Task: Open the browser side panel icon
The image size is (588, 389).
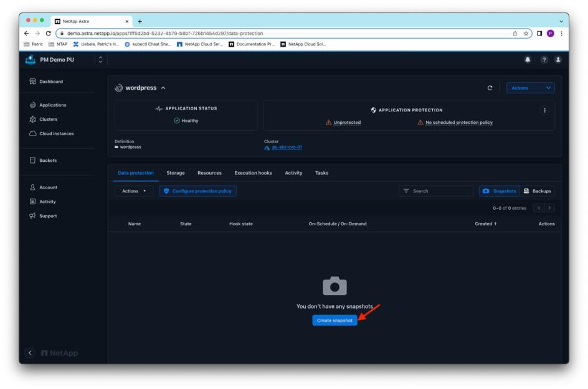Action: click(x=539, y=34)
